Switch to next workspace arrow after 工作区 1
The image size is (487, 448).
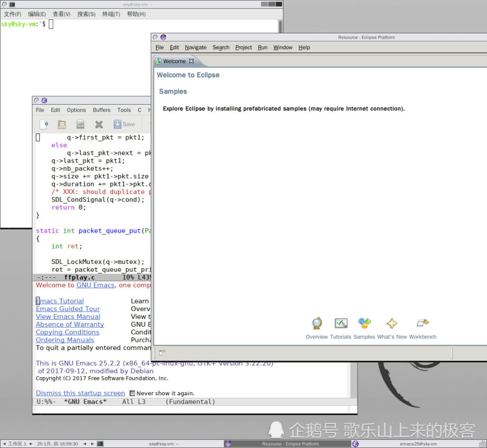tap(31, 444)
